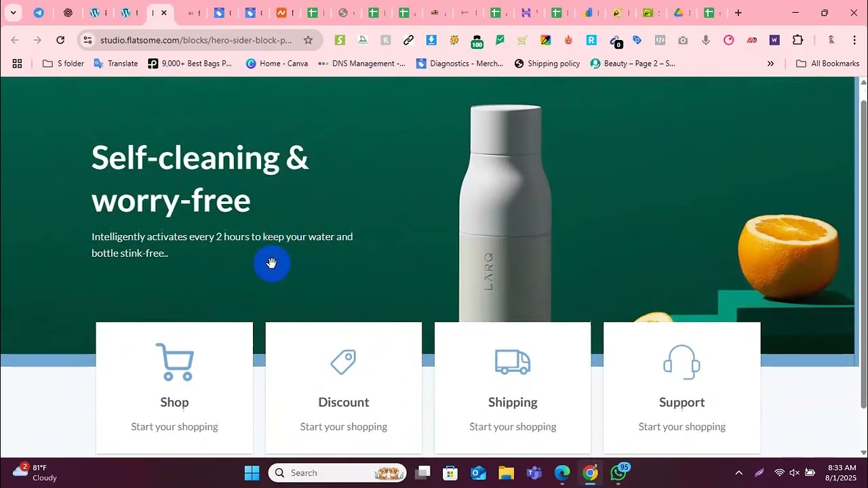Open the Translate bookmark

tap(115, 64)
